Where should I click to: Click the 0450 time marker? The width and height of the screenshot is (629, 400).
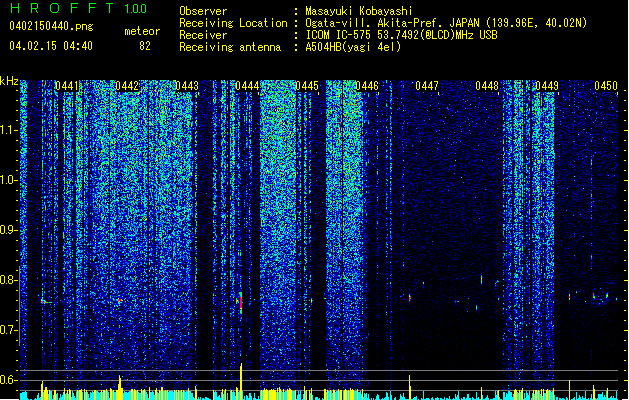coord(606,86)
